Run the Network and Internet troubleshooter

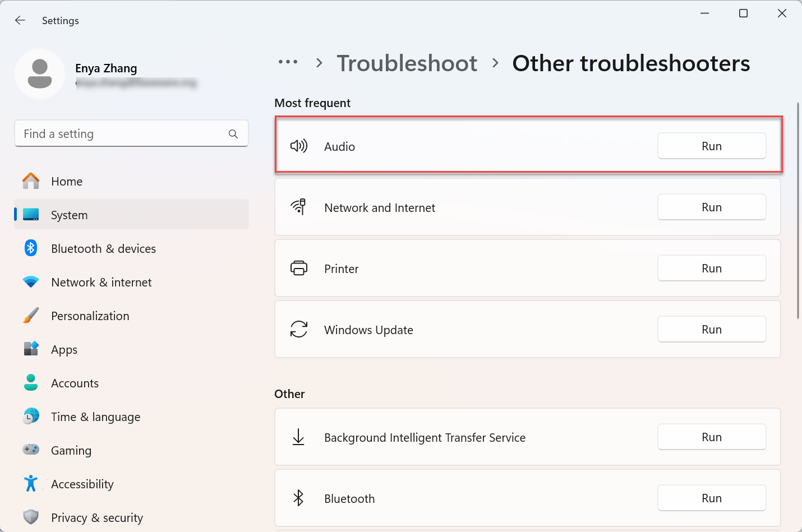pyautogui.click(x=711, y=207)
